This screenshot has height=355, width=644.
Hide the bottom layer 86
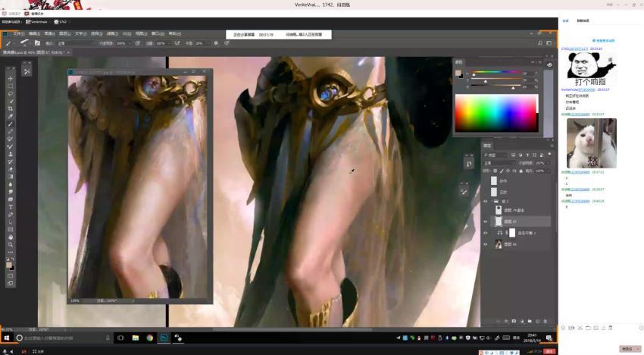point(485,244)
